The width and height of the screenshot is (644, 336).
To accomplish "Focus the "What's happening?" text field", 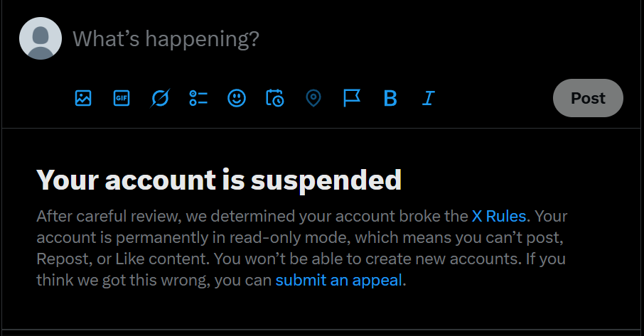I will [284, 38].
